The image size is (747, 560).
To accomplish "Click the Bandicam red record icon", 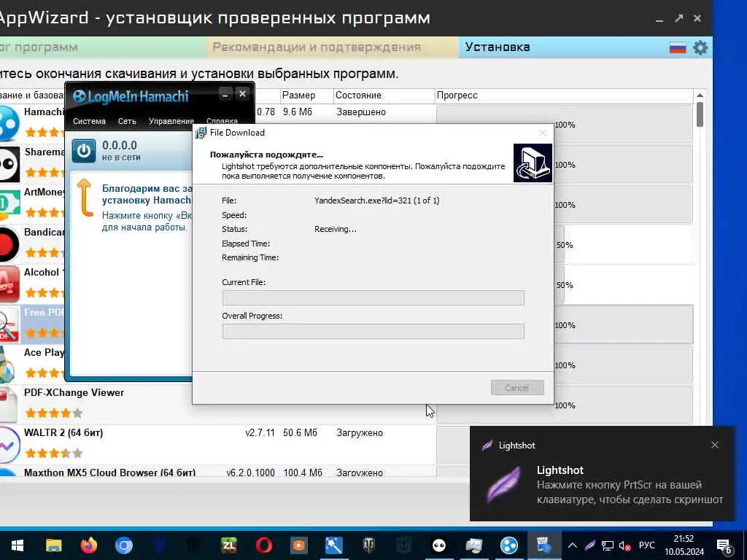I will 9,244.
